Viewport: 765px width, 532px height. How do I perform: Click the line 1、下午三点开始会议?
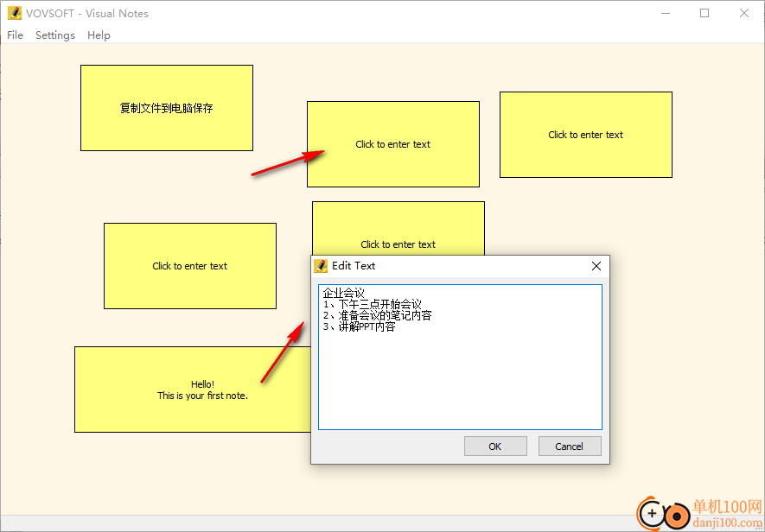372,305
